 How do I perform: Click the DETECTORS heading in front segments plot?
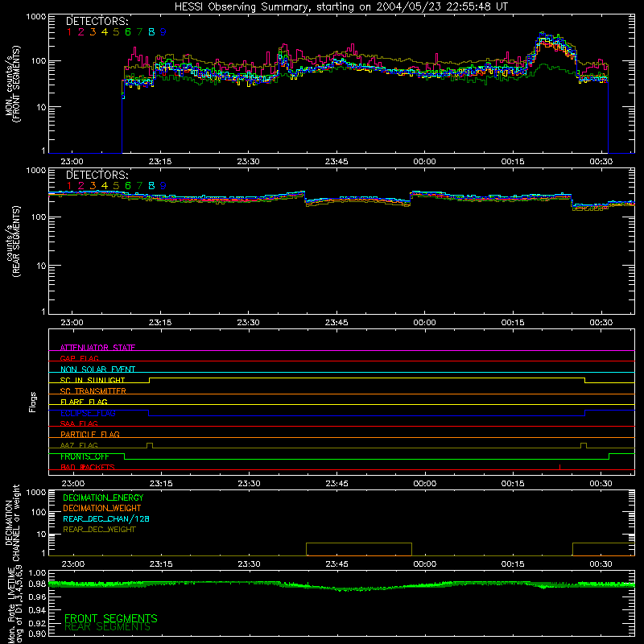[97, 22]
